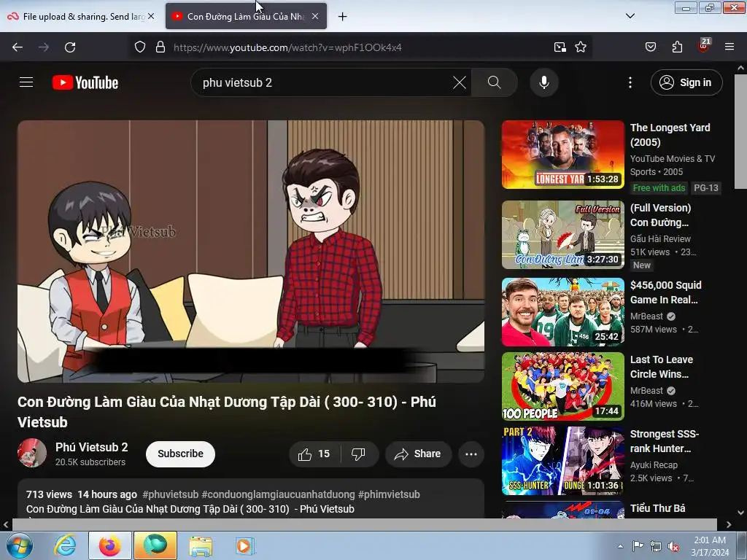Image resolution: width=747 pixels, height=560 pixels.
Task: Select the Con Đường Làm Giàu tab
Action: click(246, 16)
